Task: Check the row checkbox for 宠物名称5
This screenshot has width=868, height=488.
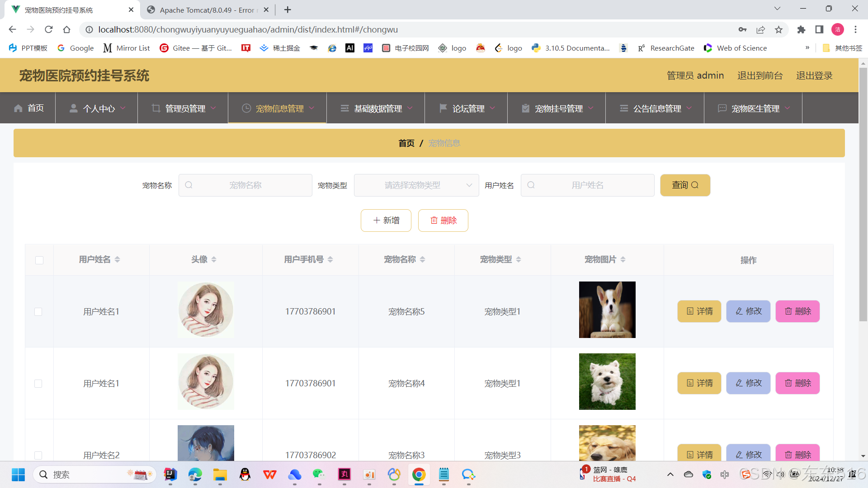Action: click(38, 312)
